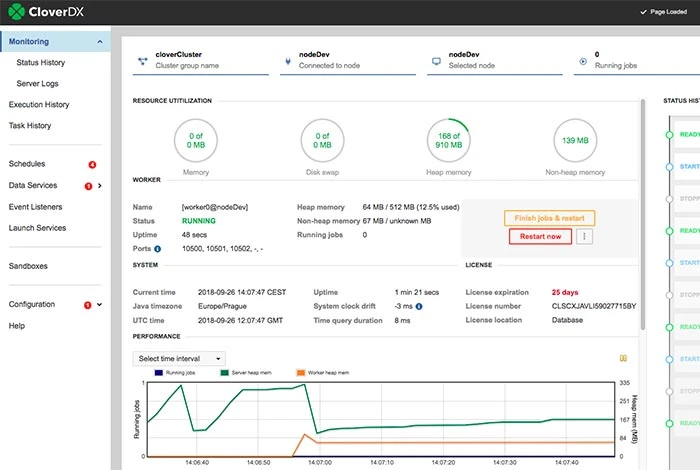Expand the Configuration menu chevron

99,305
